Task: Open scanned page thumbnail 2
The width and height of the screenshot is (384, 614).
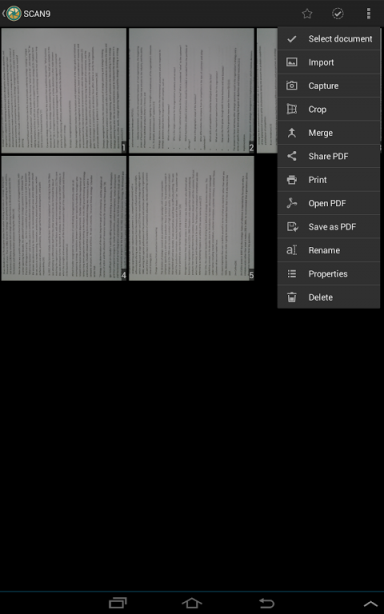Action: (191, 90)
